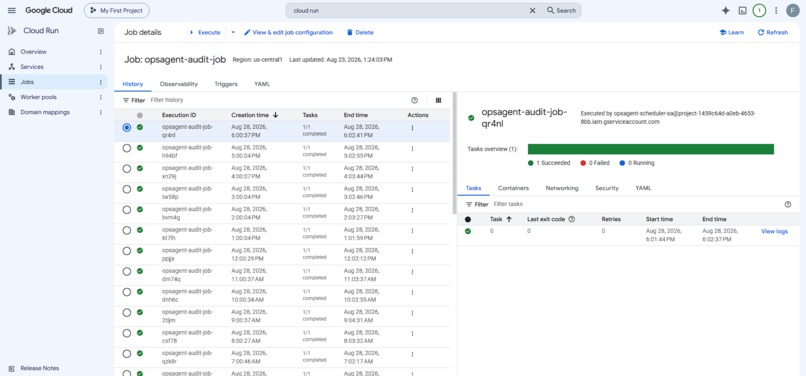
Task: Open actions menu for execution 6t7lh
Action: pyautogui.click(x=412, y=231)
